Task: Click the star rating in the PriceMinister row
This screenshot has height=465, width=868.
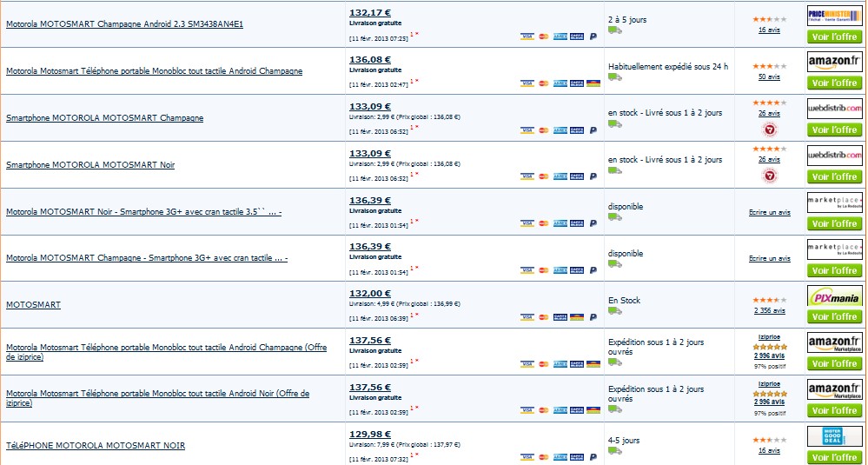Action: pyautogui.click(x=770, y=19)
